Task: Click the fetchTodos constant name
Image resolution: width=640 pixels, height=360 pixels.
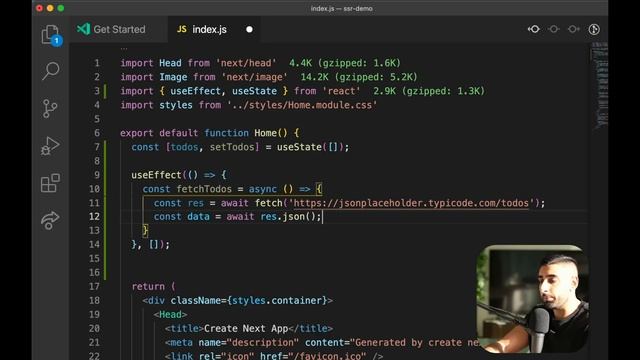Action: [204, 189]
